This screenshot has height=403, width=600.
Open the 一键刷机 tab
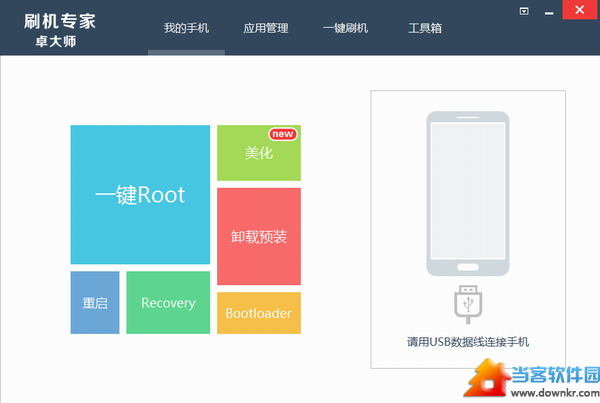pos(346,28)
